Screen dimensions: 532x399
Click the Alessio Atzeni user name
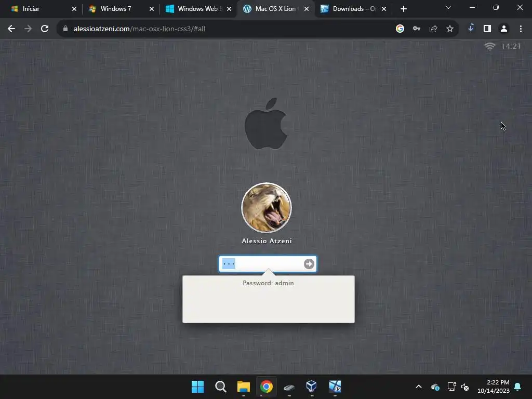267,241
